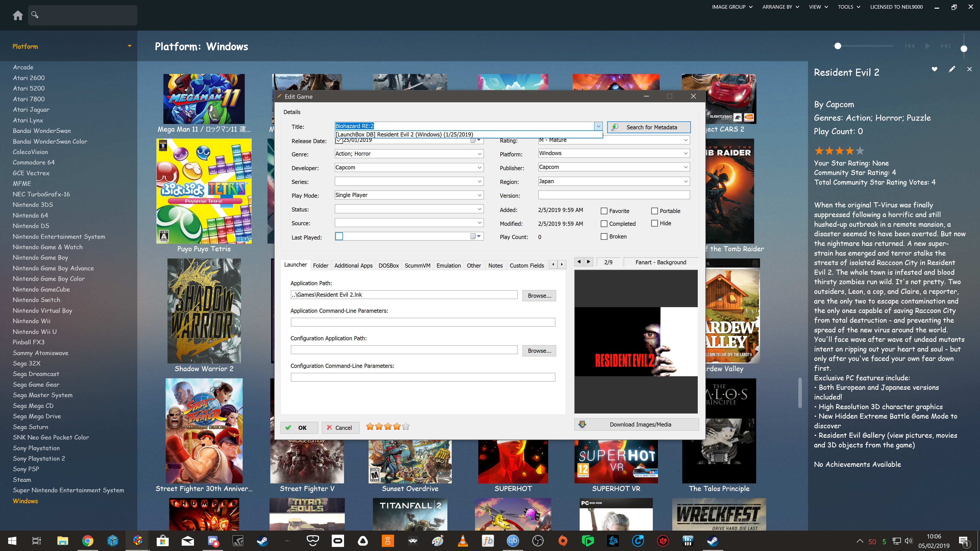The image size is (980, 551).
Task: Open the Status dropdown
Action: [x=479, y=209]
